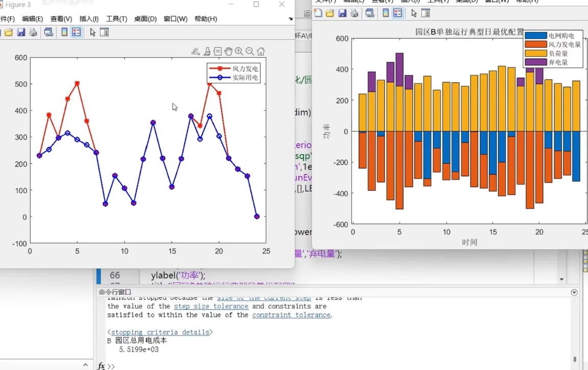Click blue 电网购电 legend swatch
588x370 pixels.
pyautogui.click(x=535, y=36)
